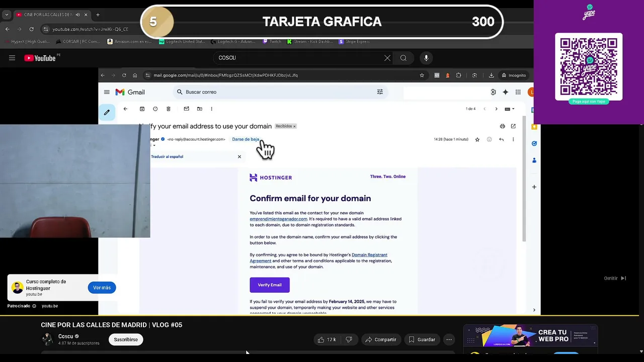Open the Logitech G bookmark

(234, 42)
